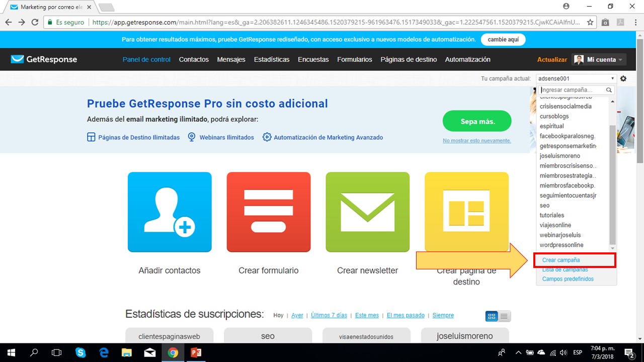
Task: Open the Chrome profile icon
Action: [x=567, y=6]
